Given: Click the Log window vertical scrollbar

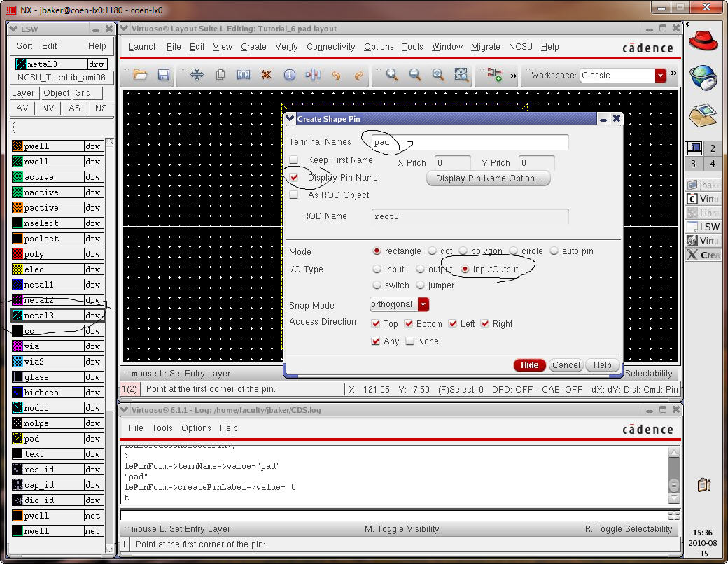Looking at the screenshot, I should (x=673, y=477).
